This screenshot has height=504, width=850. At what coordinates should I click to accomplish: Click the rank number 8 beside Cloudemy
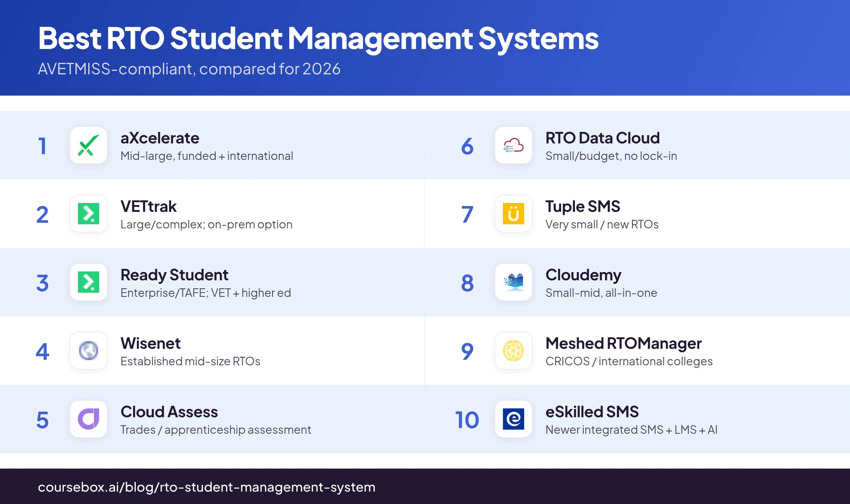pos(467,283)
